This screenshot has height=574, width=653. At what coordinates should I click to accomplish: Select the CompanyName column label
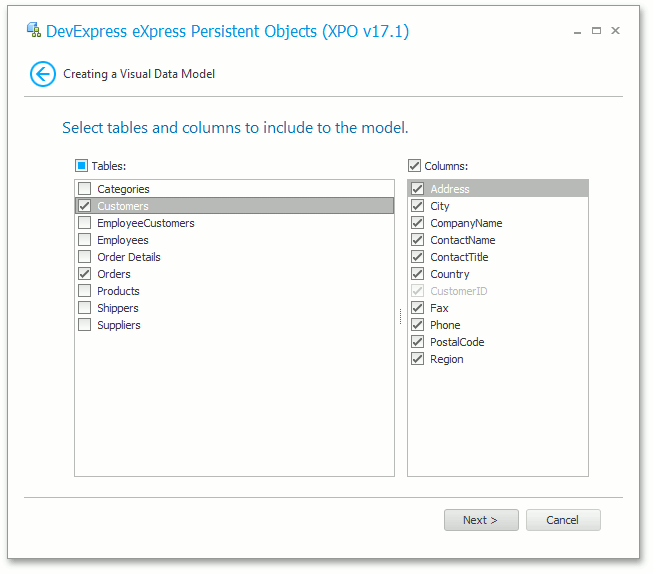click(466, 223)
